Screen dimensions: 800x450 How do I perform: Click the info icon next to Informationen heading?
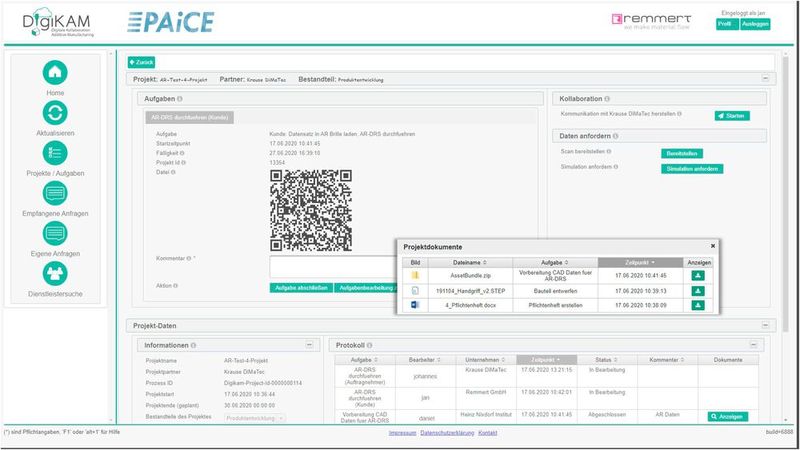click(x=193, y=345)
